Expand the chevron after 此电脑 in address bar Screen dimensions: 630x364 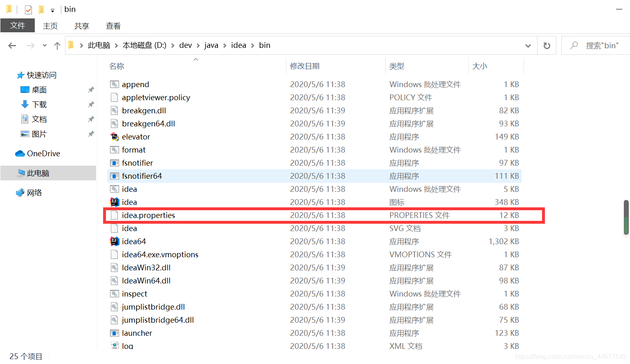coord(117,45)
